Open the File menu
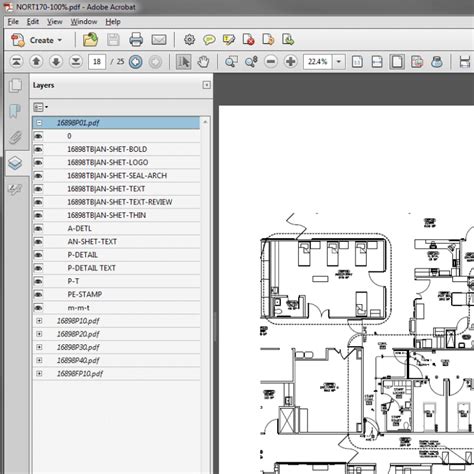The image size is (474, 474). [13, 22]
